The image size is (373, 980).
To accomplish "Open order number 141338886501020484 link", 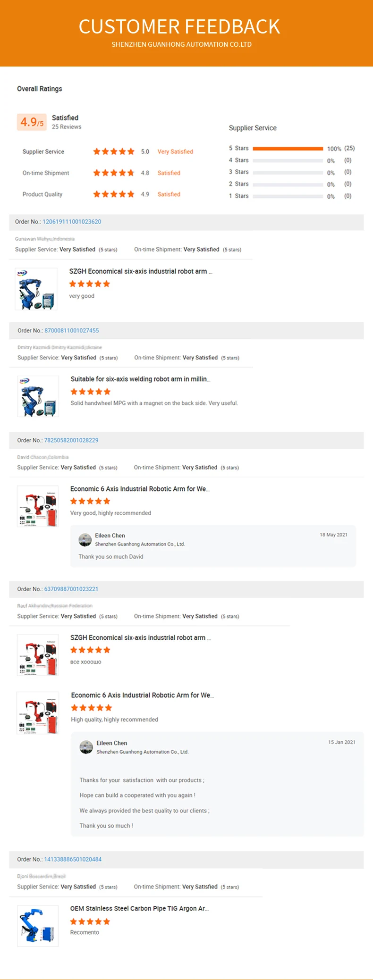I will tap(73, 859).
